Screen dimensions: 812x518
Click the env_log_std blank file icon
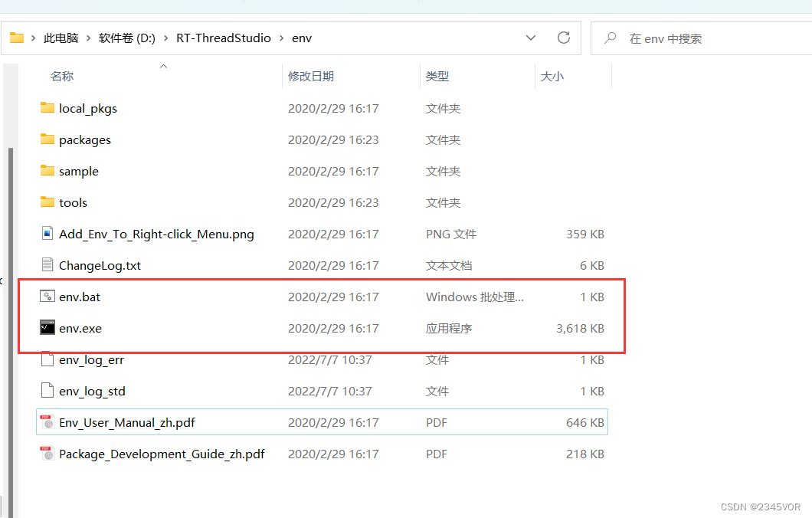(47, 391)
